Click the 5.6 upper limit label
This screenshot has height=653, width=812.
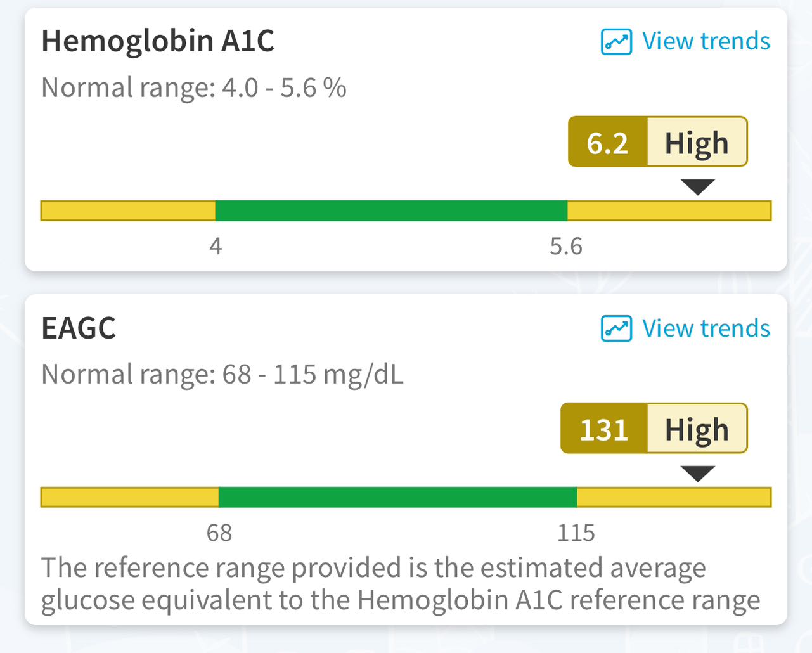coord(565,246)
